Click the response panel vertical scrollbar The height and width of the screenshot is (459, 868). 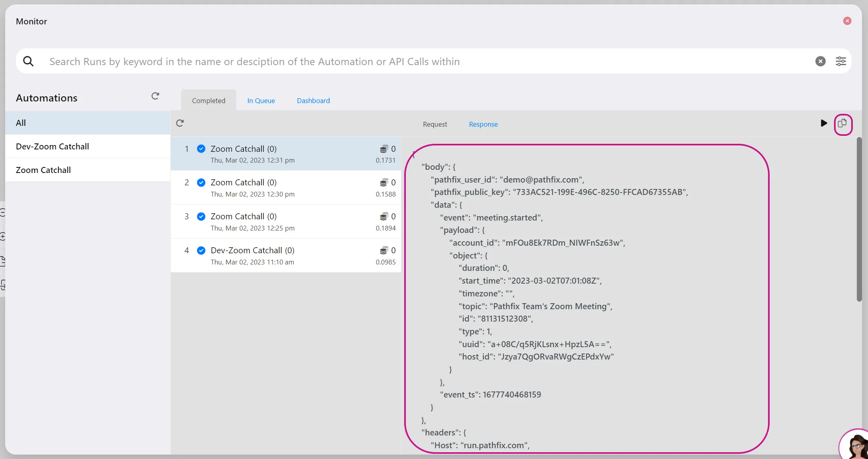pyautogui.click(x=859, y=219)
